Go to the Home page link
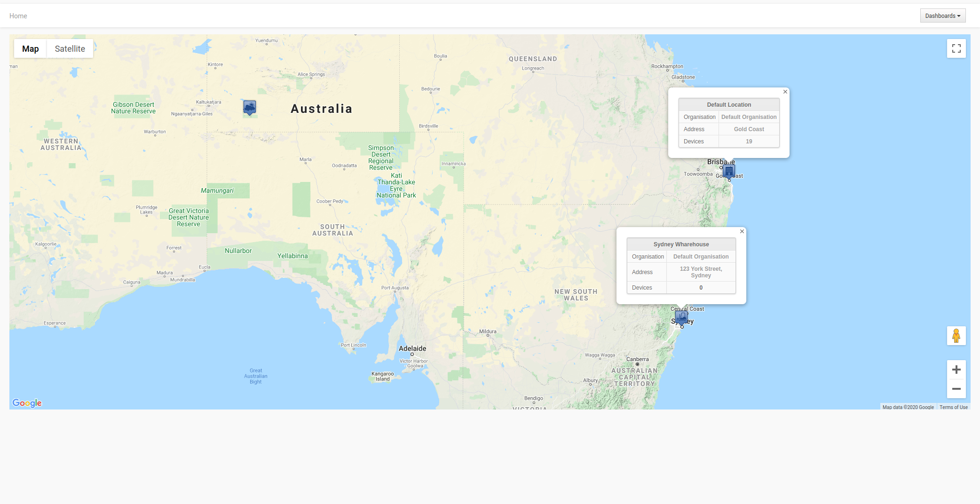 18,16
